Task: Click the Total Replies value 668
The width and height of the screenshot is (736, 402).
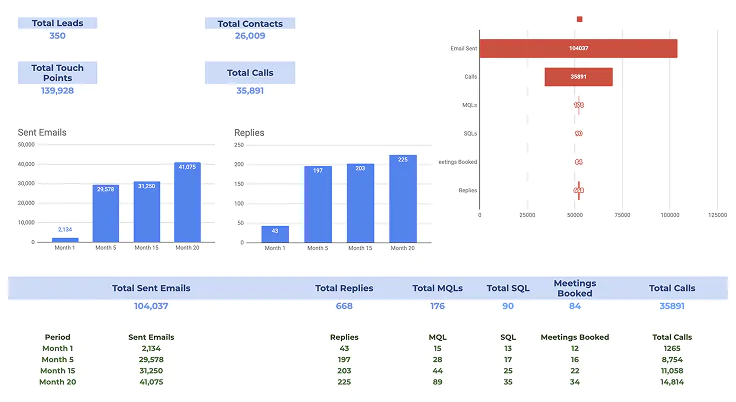Action: [344, 306]
